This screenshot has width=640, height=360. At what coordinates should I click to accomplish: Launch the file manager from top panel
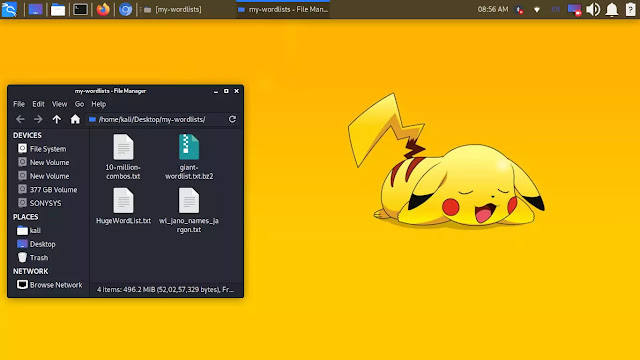click(x=58, y=9)
